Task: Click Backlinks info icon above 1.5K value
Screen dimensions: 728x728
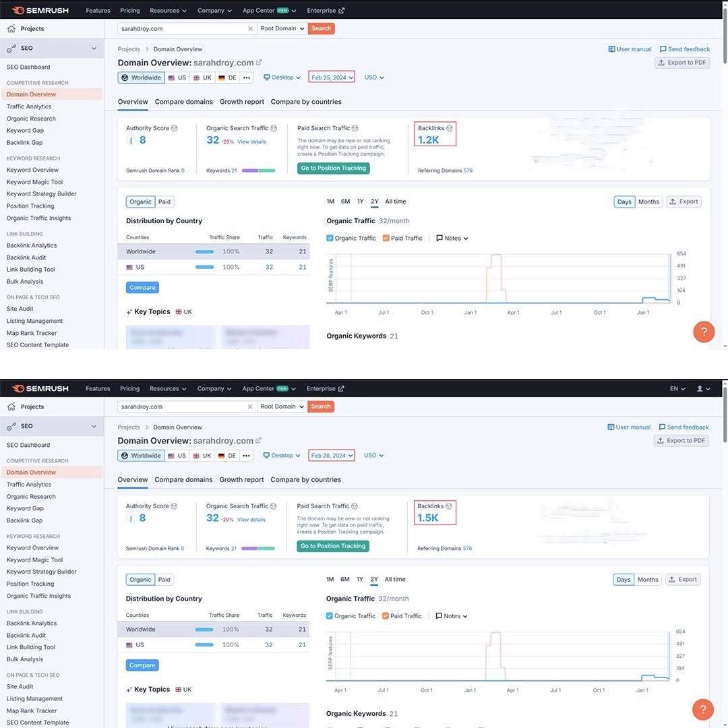Action: pyautogui.click(x=449, y=506)
